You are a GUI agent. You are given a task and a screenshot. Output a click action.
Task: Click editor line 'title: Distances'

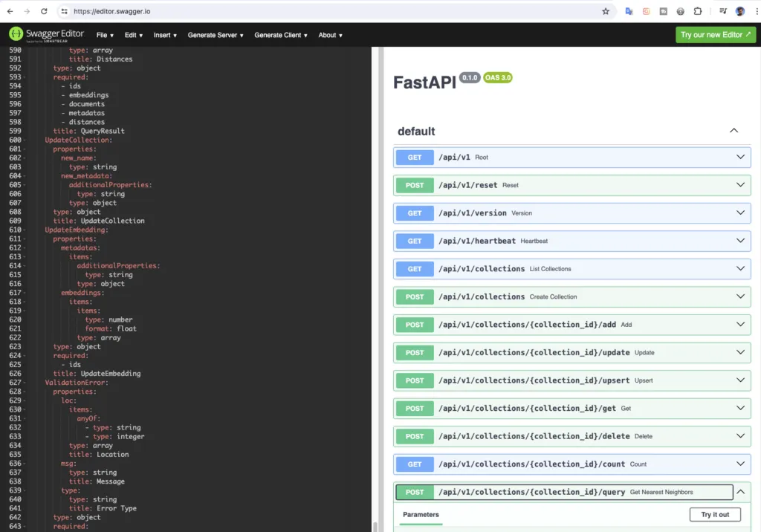(100, 59)
